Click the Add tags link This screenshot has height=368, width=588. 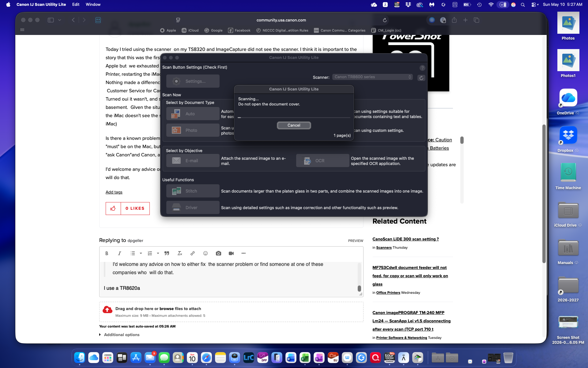pyautogui.click(x=114, y=192)
